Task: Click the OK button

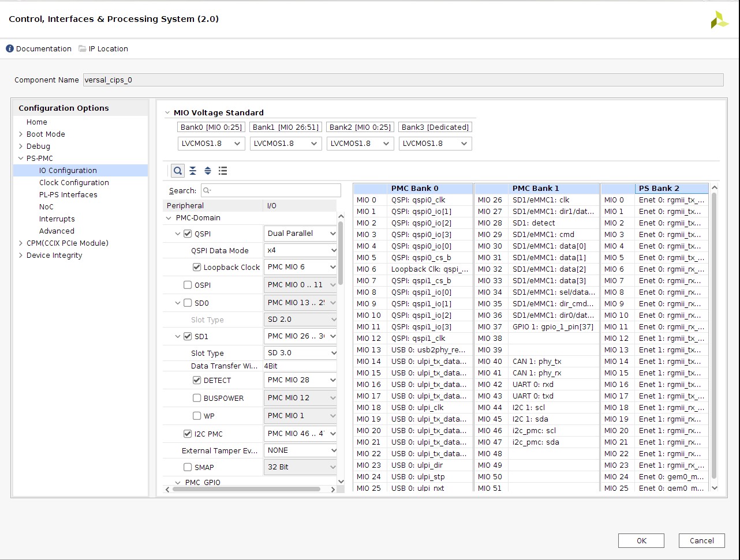Action: coord(641,540)
